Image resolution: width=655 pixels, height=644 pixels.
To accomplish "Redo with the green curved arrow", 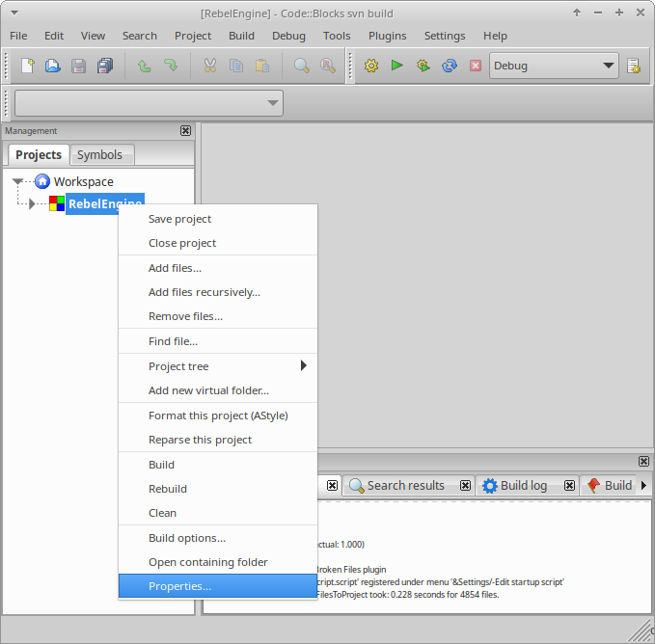I will [x=171, y=66].
